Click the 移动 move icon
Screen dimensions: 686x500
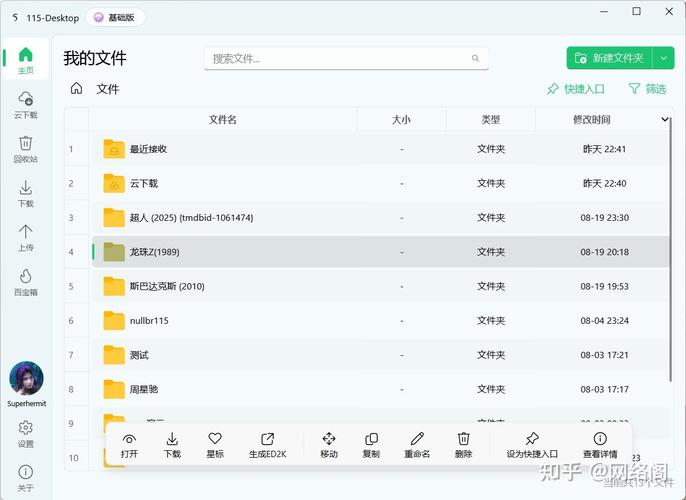(x=329, y=439)
